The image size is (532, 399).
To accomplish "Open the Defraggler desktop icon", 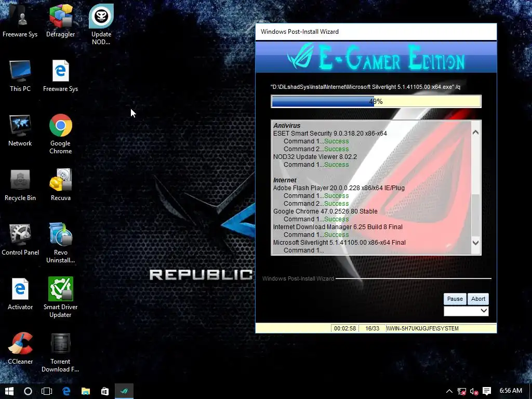I will point(60,20).
